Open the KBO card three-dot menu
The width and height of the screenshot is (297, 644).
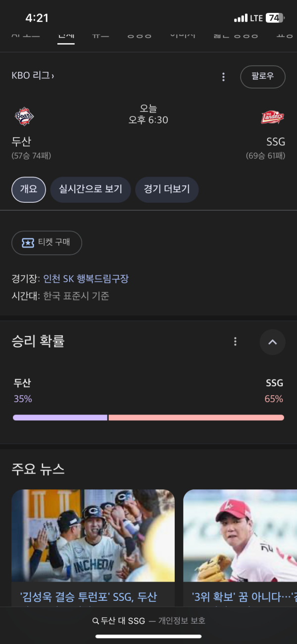tap(223, 77)
